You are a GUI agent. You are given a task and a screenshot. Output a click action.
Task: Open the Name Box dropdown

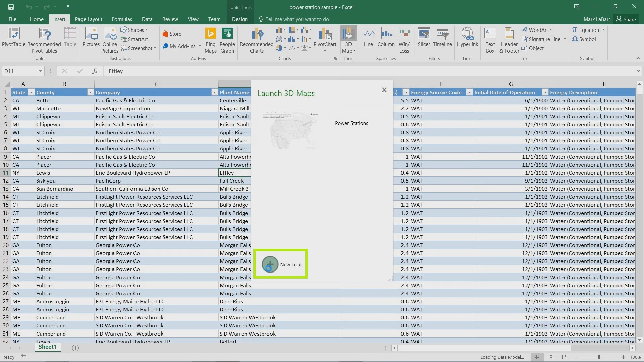40,71
